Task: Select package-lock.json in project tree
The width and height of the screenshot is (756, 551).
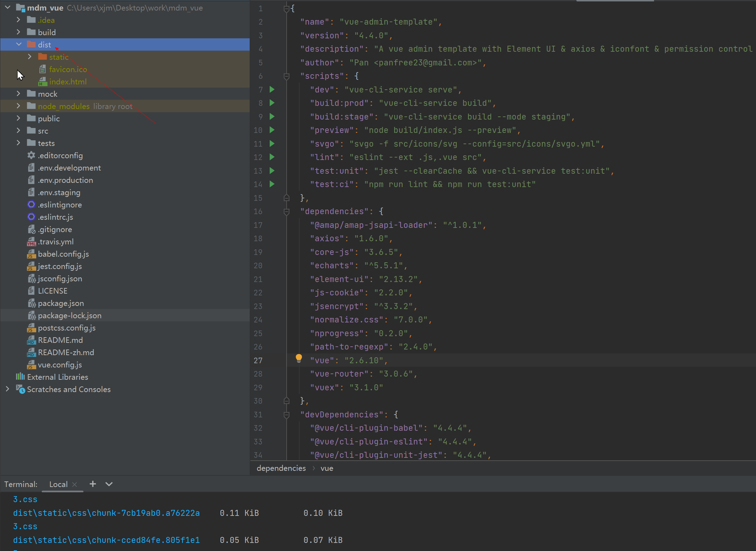Action: point(70,315)
